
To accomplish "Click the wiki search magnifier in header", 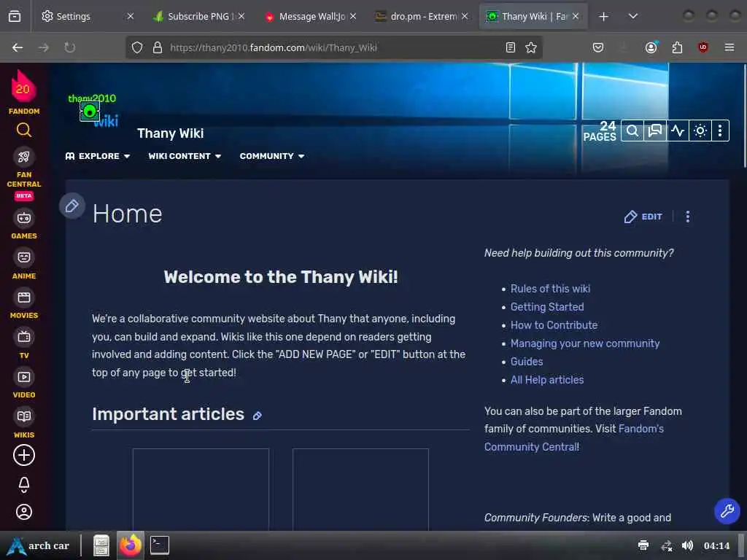I will point(632,131).
